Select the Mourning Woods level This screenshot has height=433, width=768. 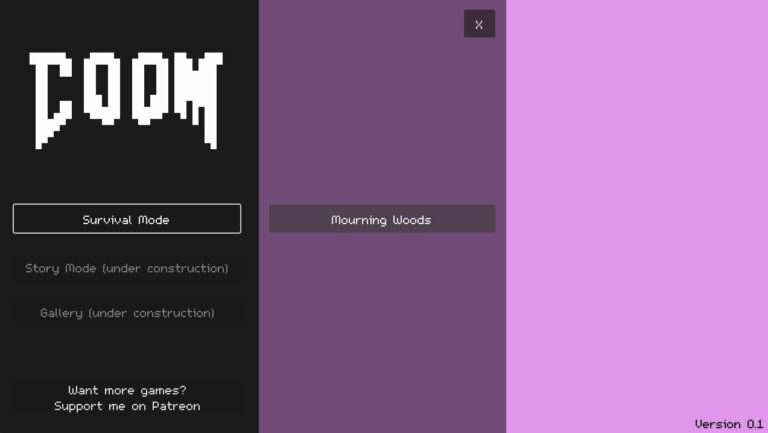click(x=381, y=219)
